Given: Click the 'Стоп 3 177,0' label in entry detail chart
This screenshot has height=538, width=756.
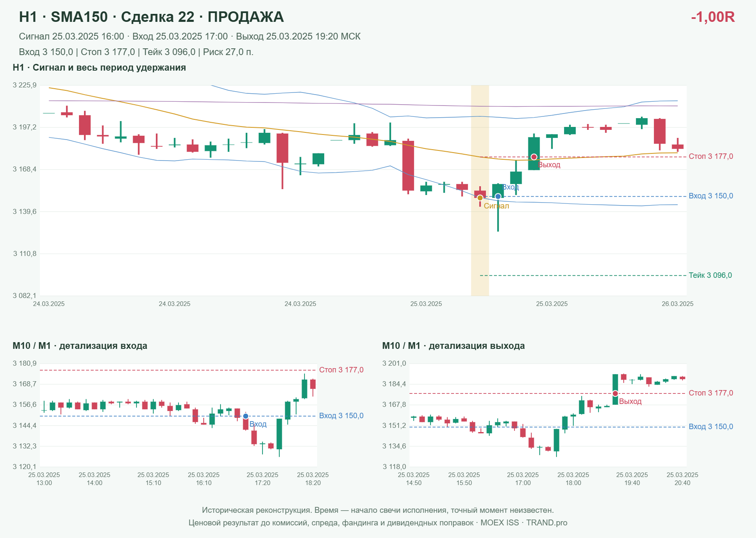Looking at the screenshot, I should [341, 370].
